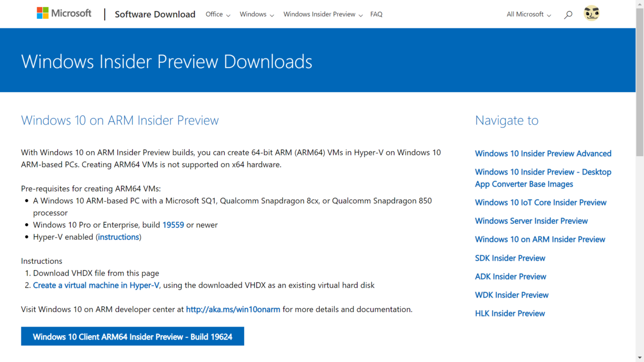Open the user account avatar
This screenshot has width=644, height=362.
(x=591, y=13)
